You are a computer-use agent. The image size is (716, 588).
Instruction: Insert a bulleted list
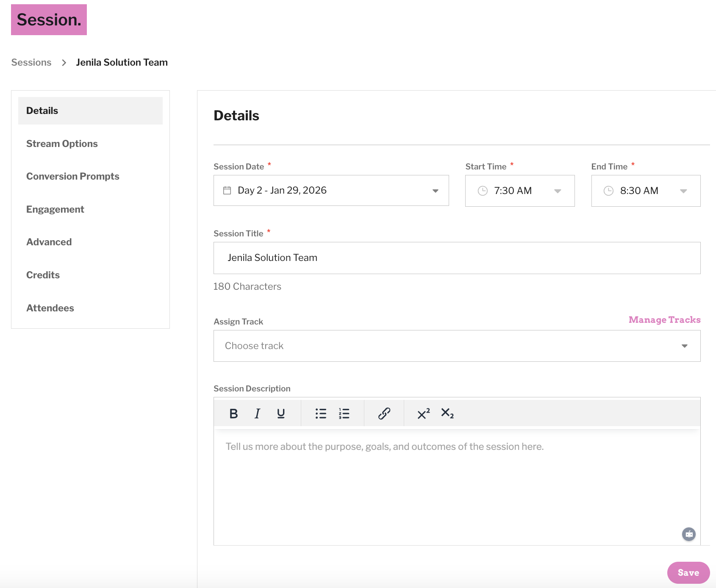(x=321, y=413)
